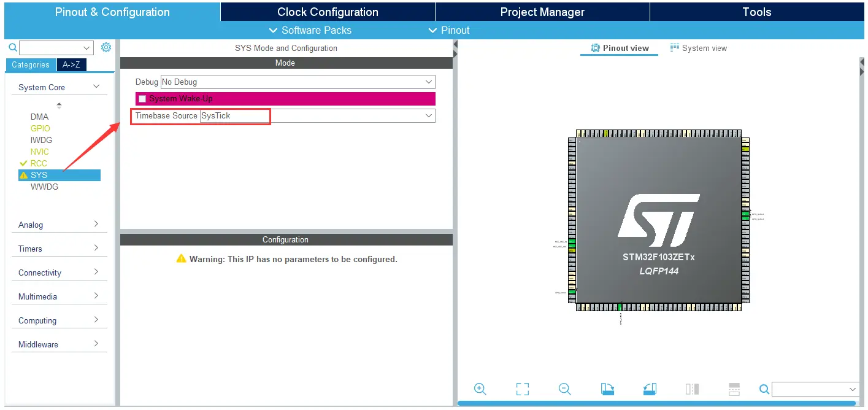Open the category settings gear
Viewport: 868px width, 410px height.
106,47
